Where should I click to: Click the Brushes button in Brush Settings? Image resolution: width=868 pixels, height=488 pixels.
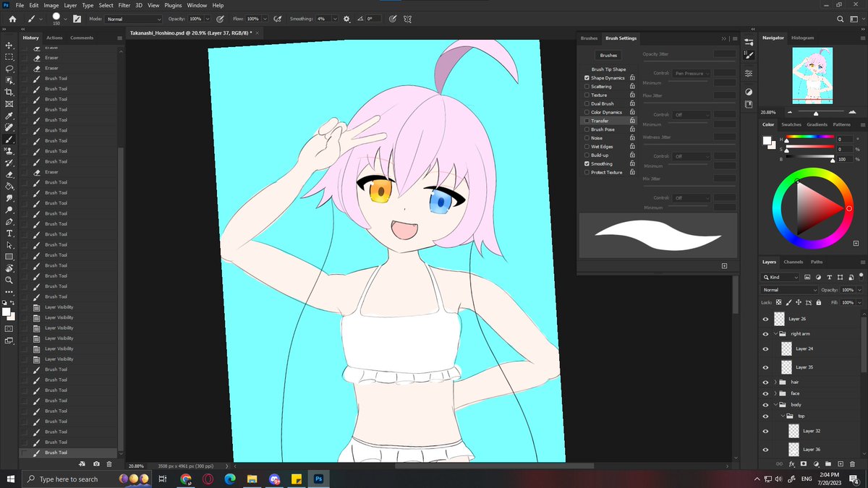(x=608, y=55)
